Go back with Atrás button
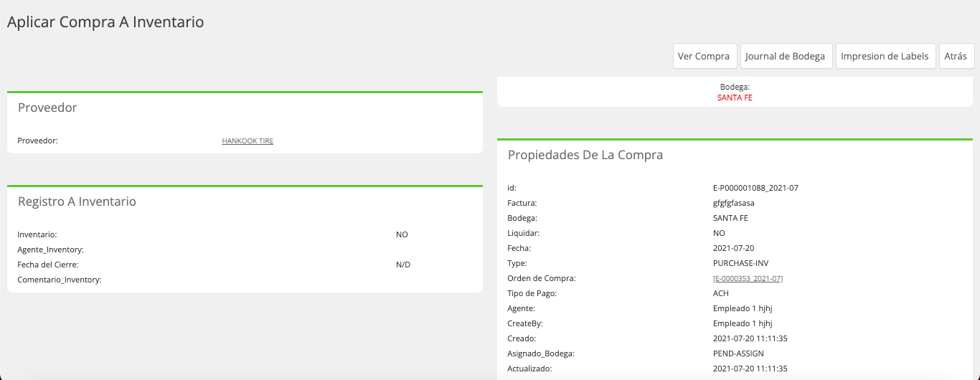980x380 pixels. (x=956, y=56)
